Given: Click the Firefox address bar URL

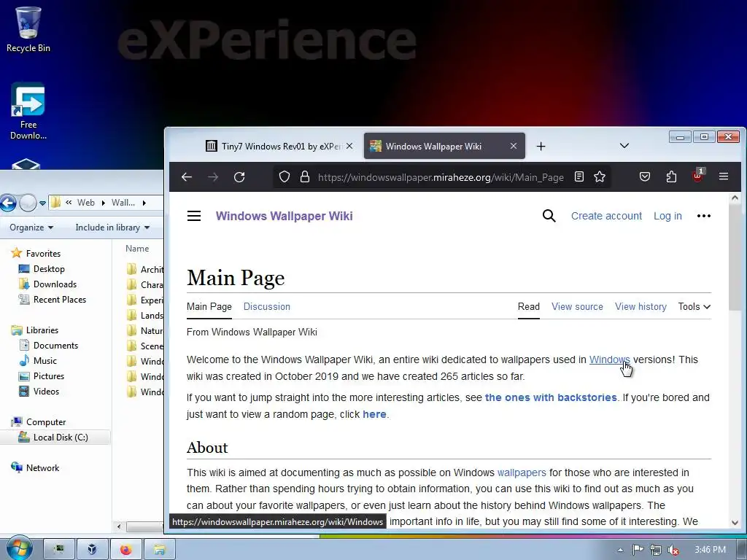Looking at the screenshot, I should coord(441,178).
